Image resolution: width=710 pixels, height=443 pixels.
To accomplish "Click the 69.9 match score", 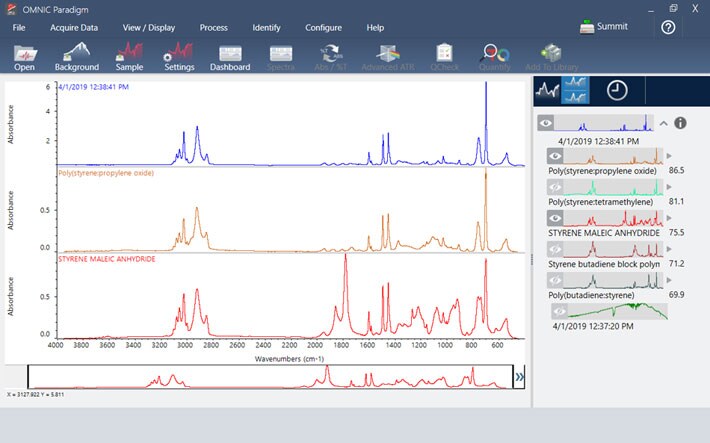I will (676, 294).
